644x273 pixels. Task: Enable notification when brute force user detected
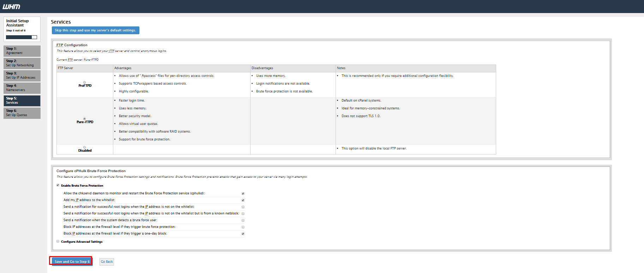tap(243, 220)
